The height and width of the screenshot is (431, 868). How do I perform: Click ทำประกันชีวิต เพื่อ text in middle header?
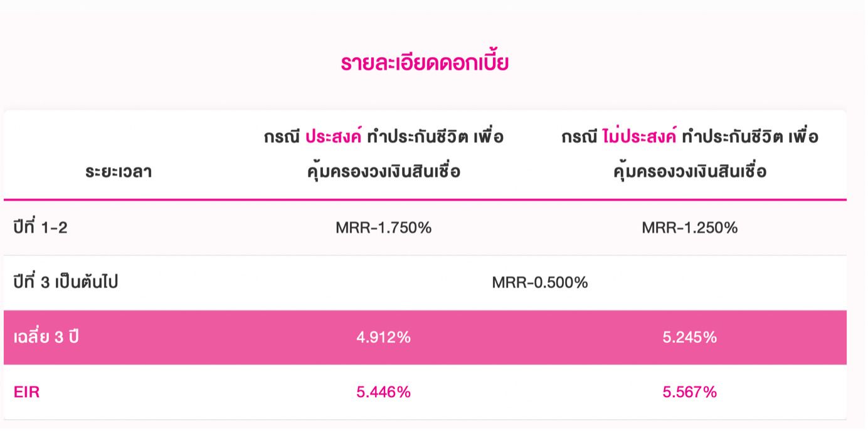435,137
